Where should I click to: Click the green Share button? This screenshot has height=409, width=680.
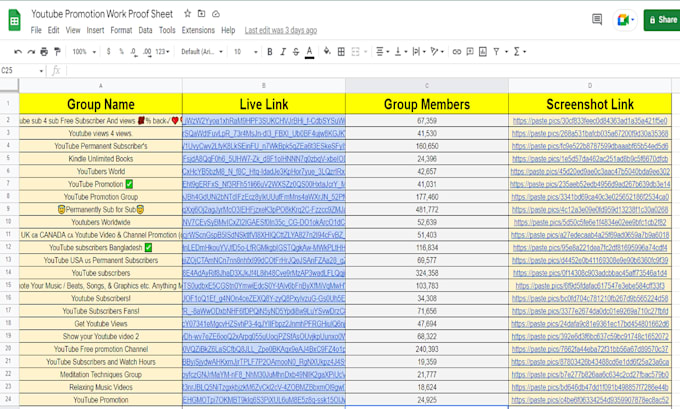point(662,20)
